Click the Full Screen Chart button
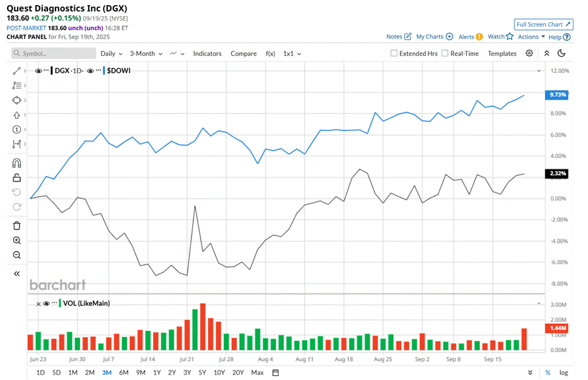 543,24
